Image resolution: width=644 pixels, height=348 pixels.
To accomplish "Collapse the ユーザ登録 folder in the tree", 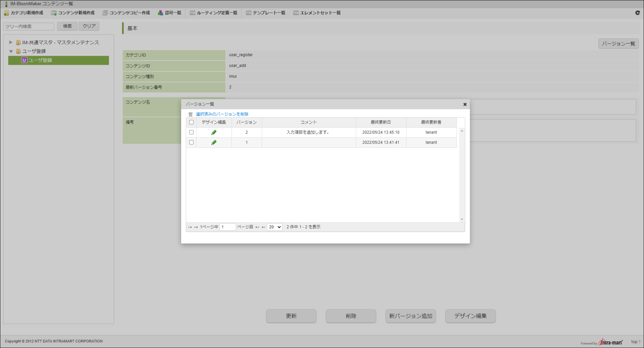I will point(11,51).
